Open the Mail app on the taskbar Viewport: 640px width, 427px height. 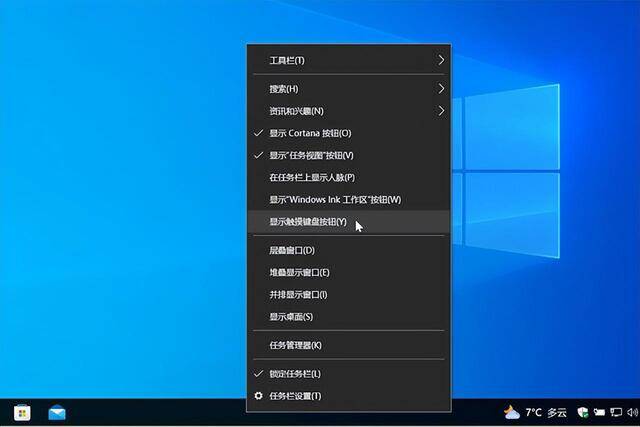(x=57, y=413)
